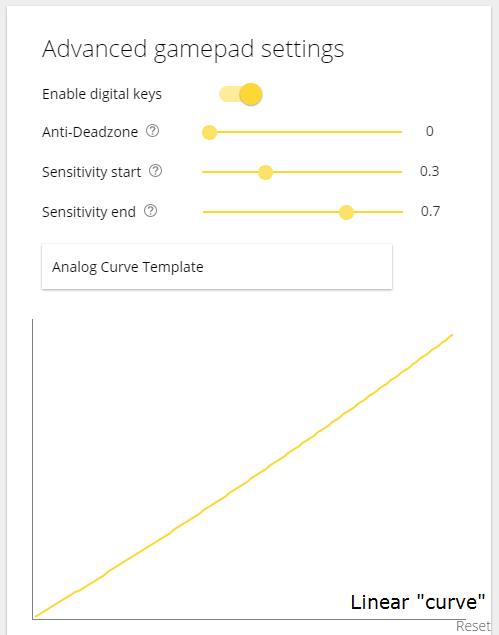Click the Sensitivity start value 0.3
Screen dimensions: 499x635
click(x=429, y=171)
